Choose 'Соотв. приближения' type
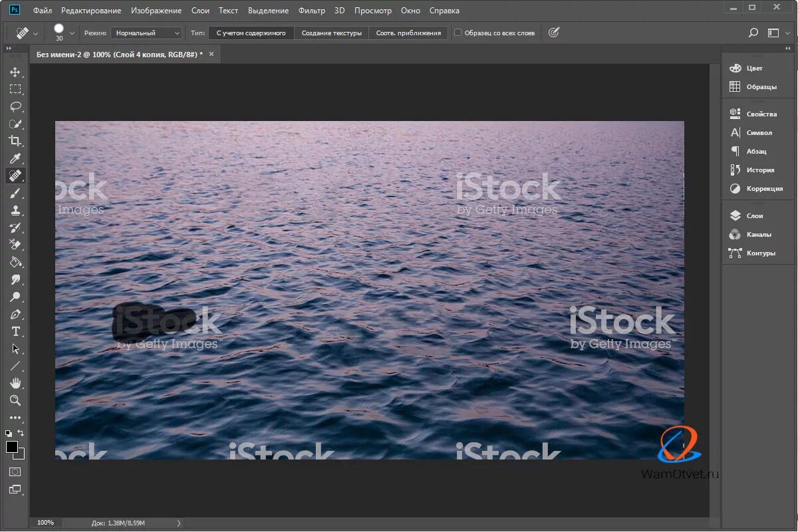The height and width of the screenshot is (532, 798). pos(408,33)
